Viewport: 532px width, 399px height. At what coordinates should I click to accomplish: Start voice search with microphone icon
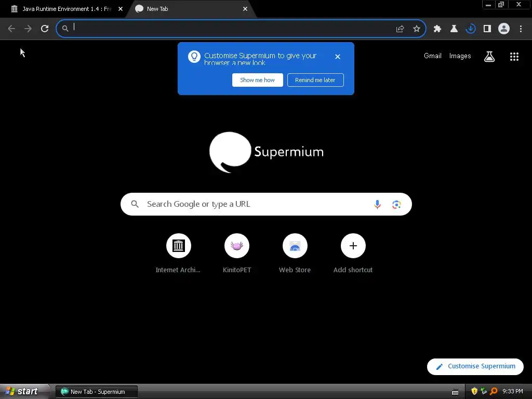(x=377, y=204)
